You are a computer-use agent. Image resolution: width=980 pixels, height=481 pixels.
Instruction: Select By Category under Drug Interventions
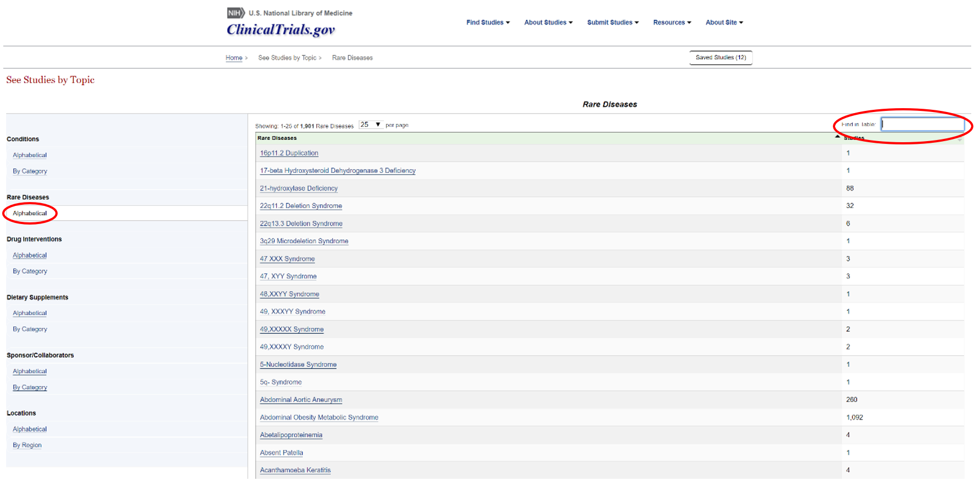30,271
